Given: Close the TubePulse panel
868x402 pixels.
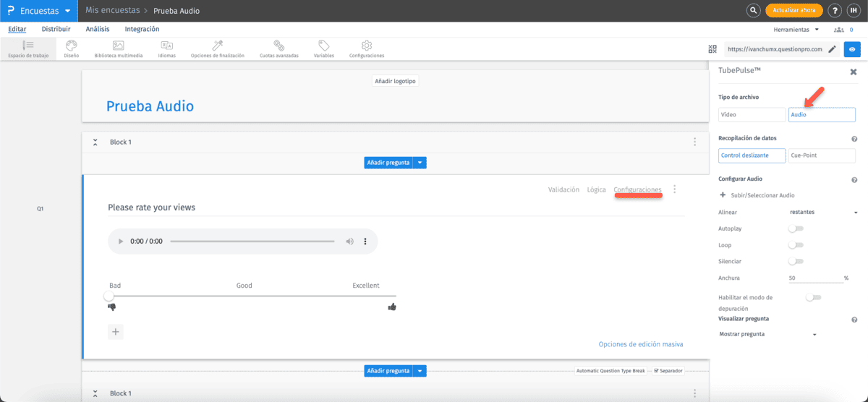Looking at the screenshot, I should coord(854,72).
